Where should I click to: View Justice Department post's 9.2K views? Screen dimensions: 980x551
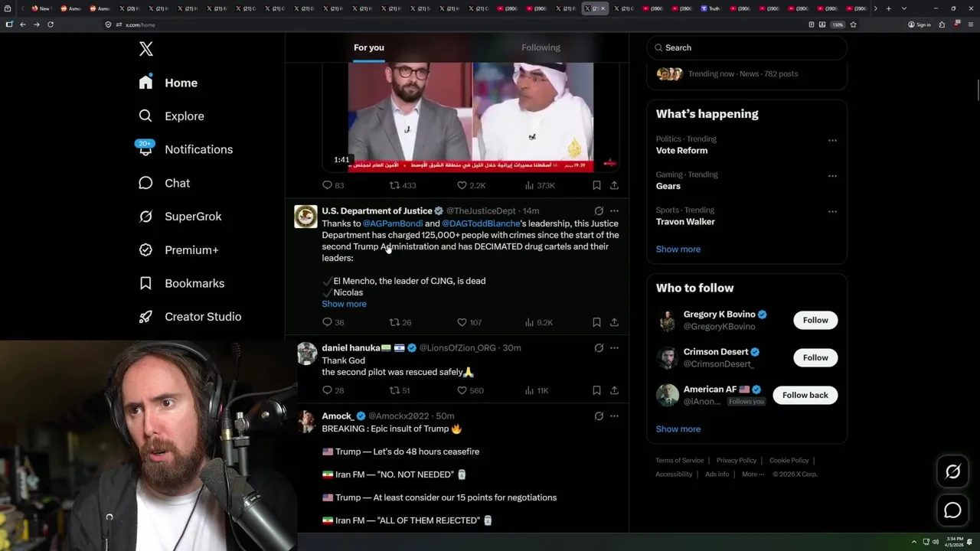pos(538,322)
